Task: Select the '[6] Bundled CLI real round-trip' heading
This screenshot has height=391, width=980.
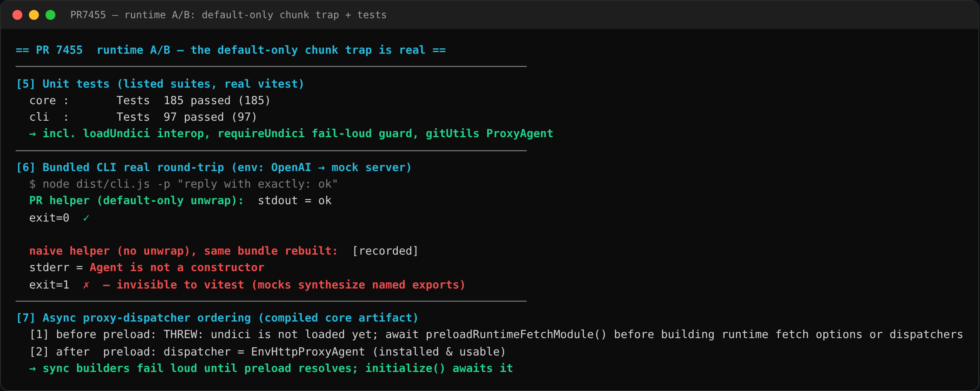Action: pyautogui.click(x=214, y=167)
